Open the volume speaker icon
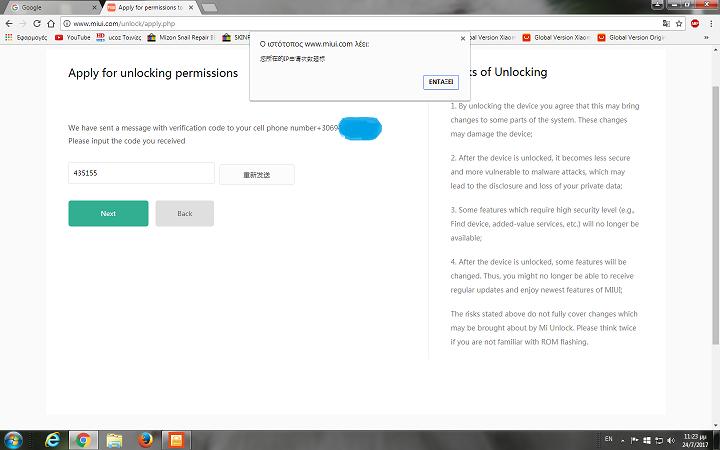The image size is (720, 450). (671, 440)
